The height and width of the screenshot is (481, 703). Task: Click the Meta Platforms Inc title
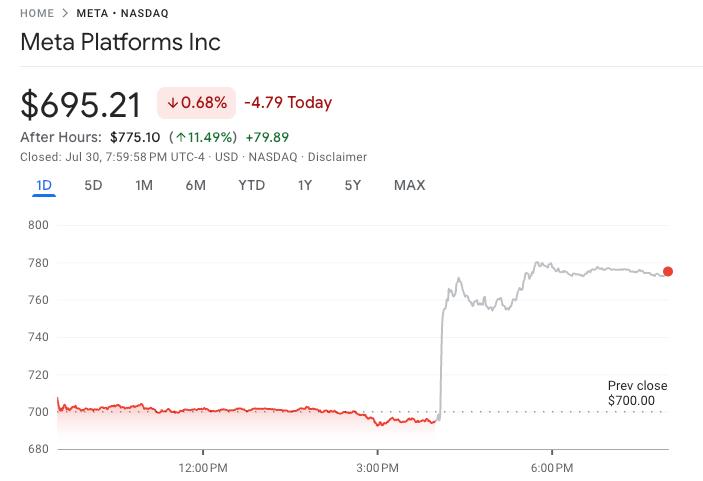point(120,42)
